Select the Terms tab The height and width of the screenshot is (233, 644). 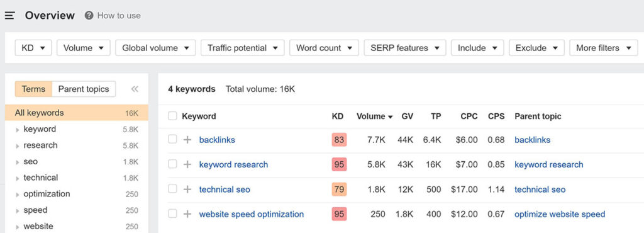click(34, 89)
